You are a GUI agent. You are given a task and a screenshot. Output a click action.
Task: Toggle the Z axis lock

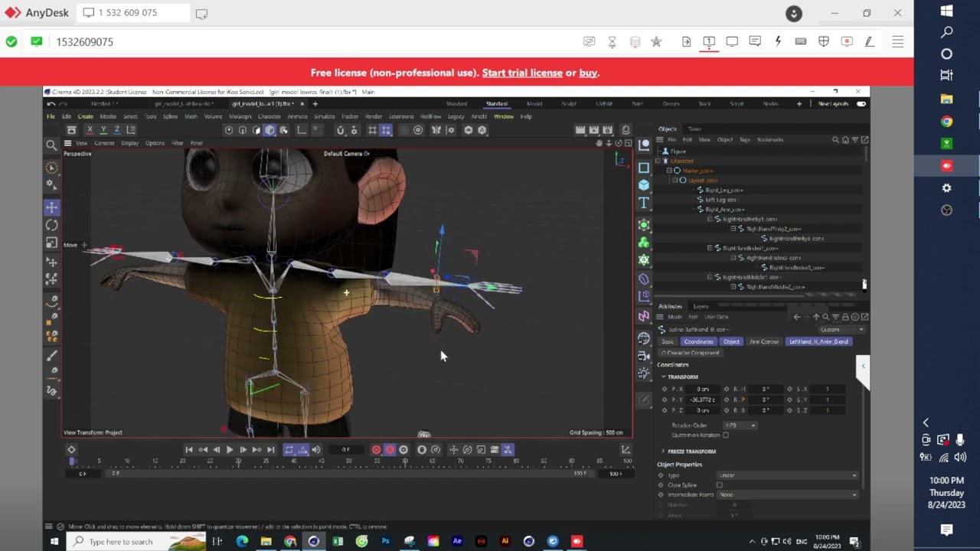(117, 130)
